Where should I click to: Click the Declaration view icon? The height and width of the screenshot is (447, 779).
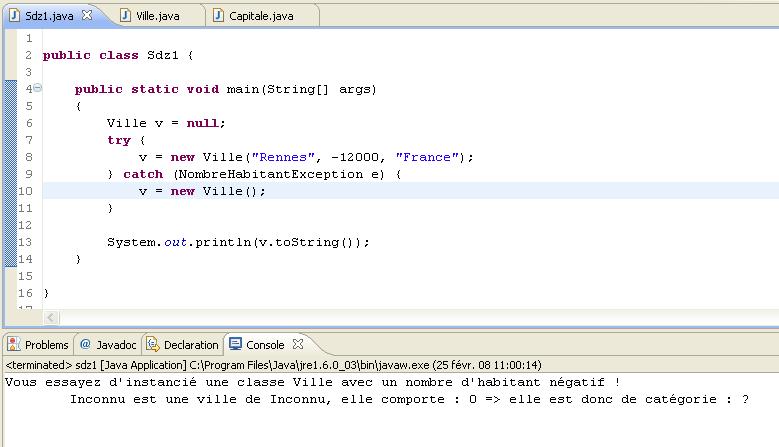pos(153,344)
